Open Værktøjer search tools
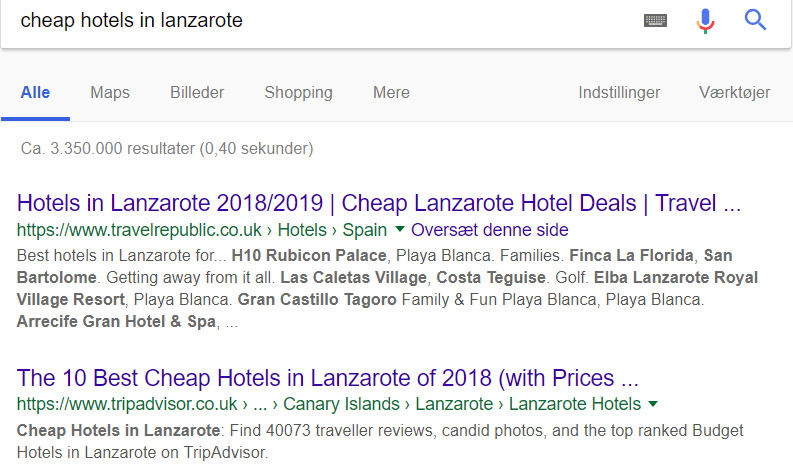 click(x=734, y=93)
